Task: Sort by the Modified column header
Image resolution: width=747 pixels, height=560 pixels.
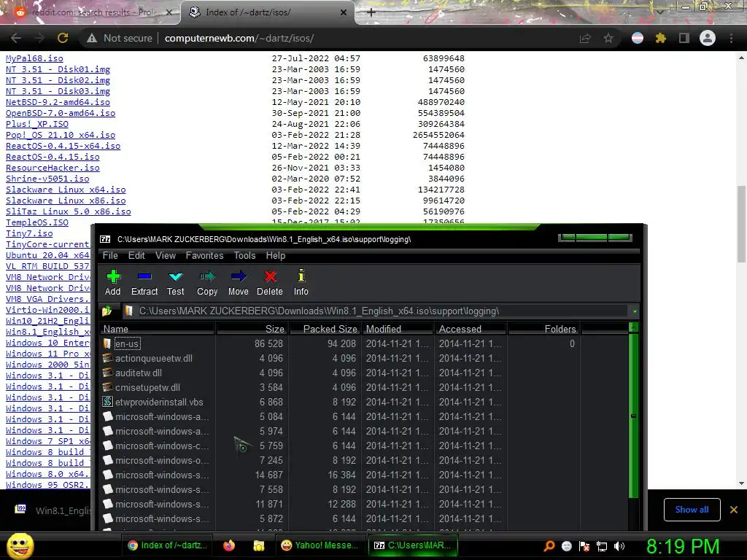Action: click(x=398, y=329)
